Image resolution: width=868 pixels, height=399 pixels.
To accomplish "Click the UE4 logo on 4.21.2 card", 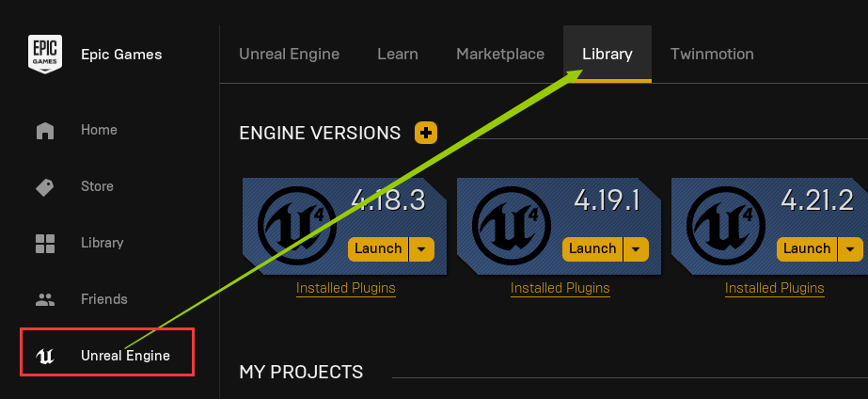I will (726, 226).
